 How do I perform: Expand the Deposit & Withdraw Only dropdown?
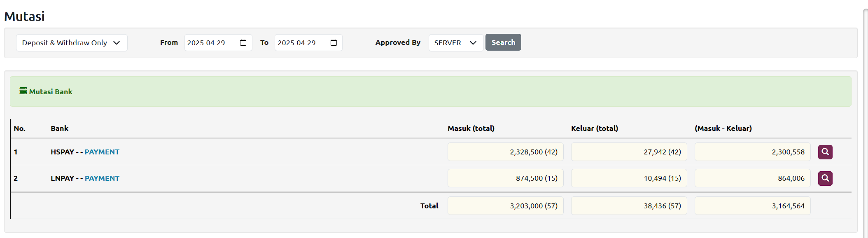pos(72,43)
